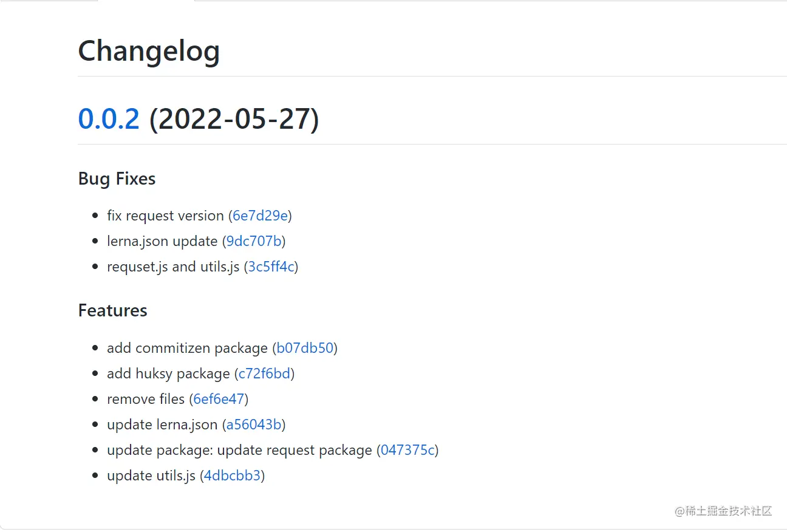Click the Features section heading
This screenshot has height=532, width=787.
(x=112, y=310)
